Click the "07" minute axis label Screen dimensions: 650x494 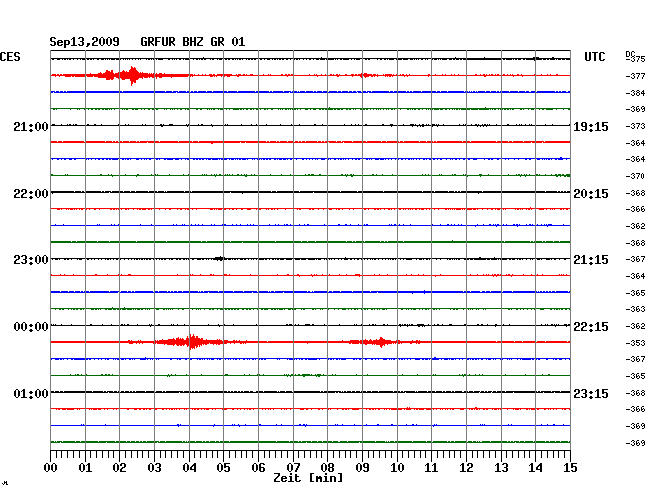293,468
